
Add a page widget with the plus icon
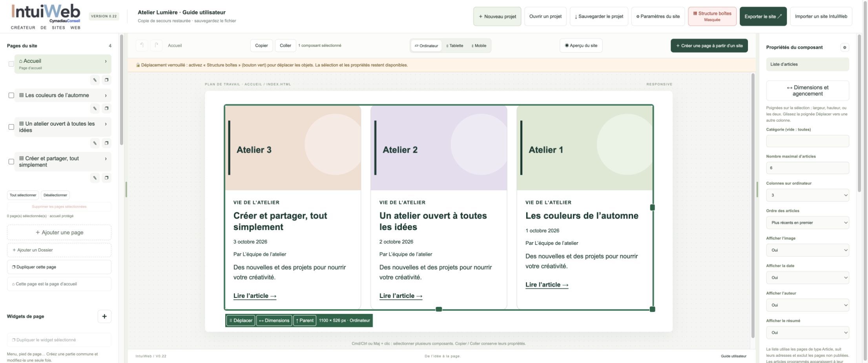[104, 316]
